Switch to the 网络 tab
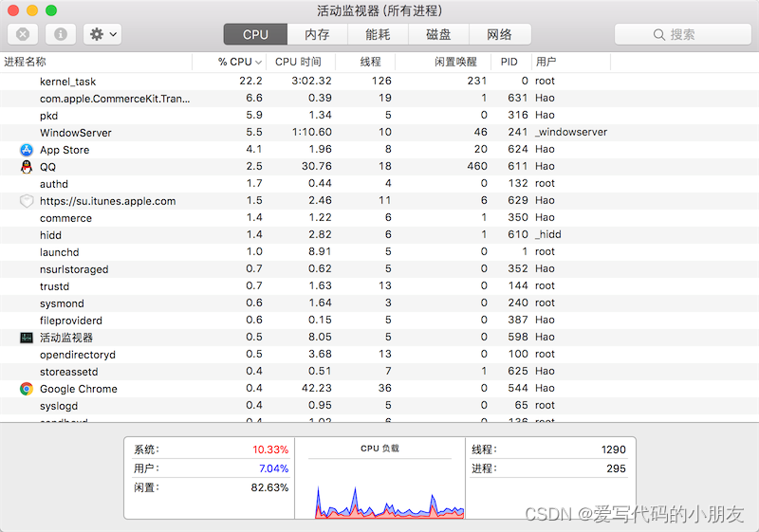Screen dimensions: 759x532 (x=500, y=34)
